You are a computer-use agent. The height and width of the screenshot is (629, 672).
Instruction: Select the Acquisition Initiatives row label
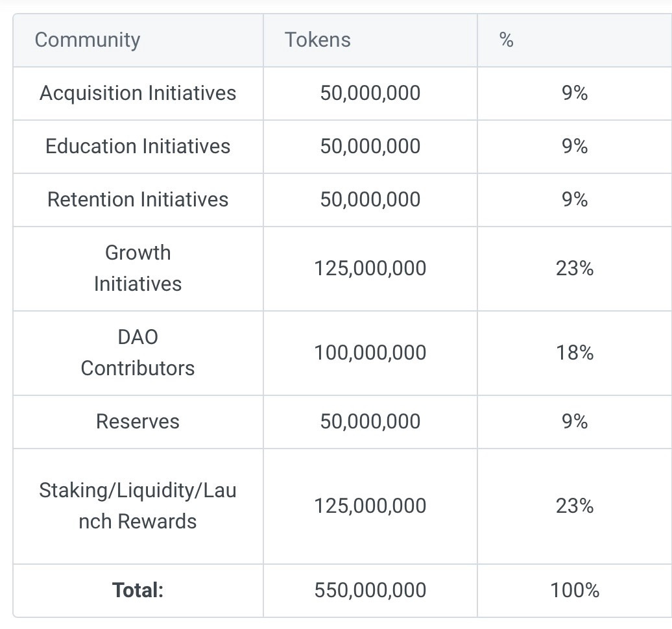point(138,93)
